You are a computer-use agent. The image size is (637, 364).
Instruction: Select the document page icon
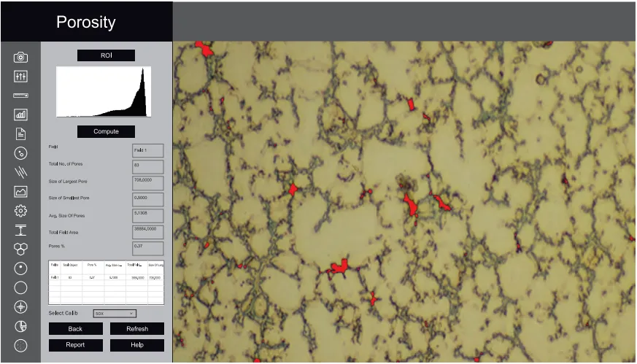20,133
